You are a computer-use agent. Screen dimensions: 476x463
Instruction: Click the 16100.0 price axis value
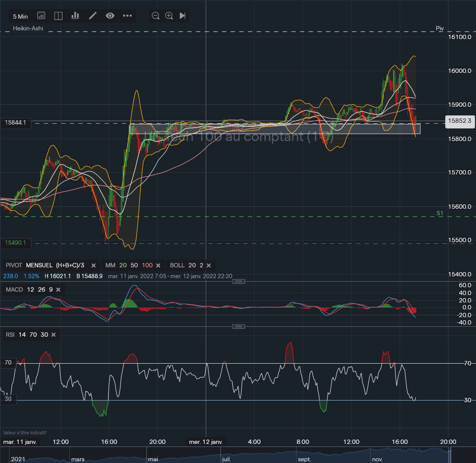click(460, 37)
